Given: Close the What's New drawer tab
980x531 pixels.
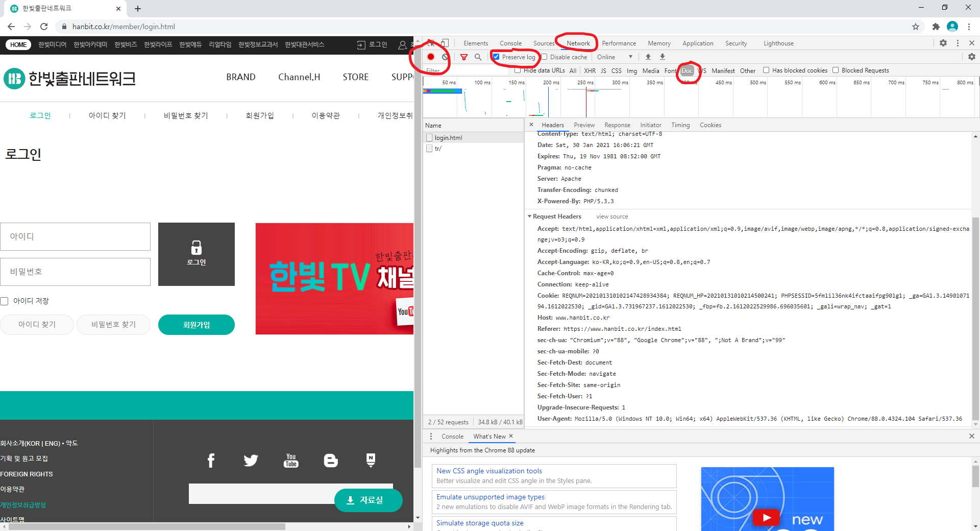Looking at the screenshot, I should pos(511,436).
